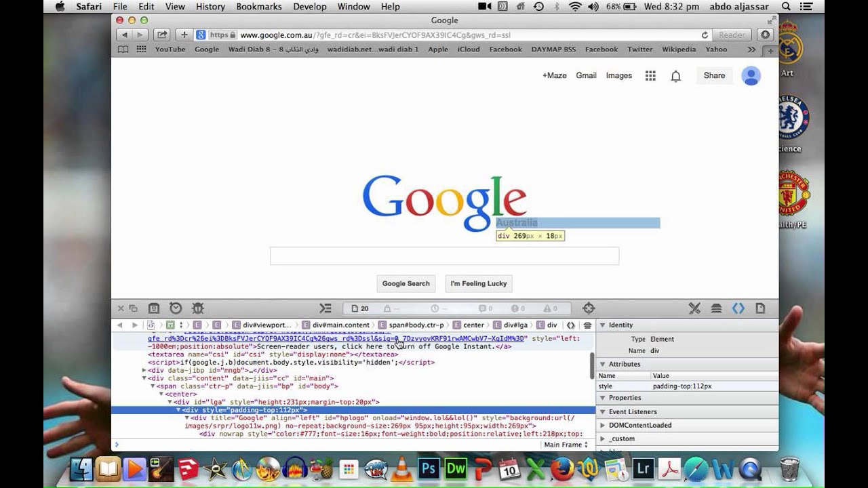Click the resource count 20 in the dashboard

click(360, 308)
